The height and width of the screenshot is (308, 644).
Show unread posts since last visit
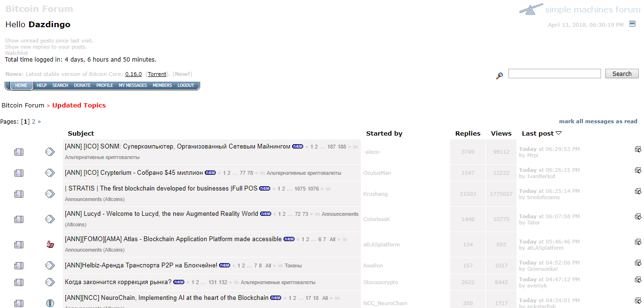(x=49, y=41)
